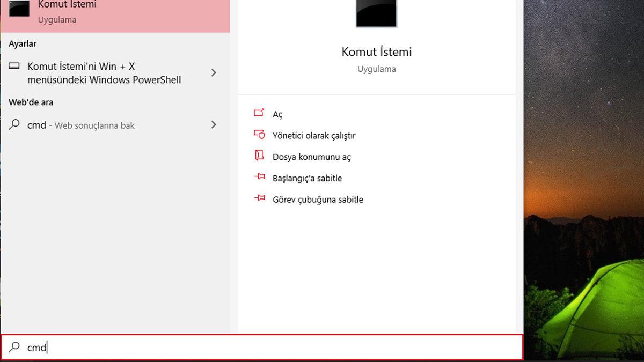
Task: Click the magnifier icon in the search box
Action: click(15, 348)
